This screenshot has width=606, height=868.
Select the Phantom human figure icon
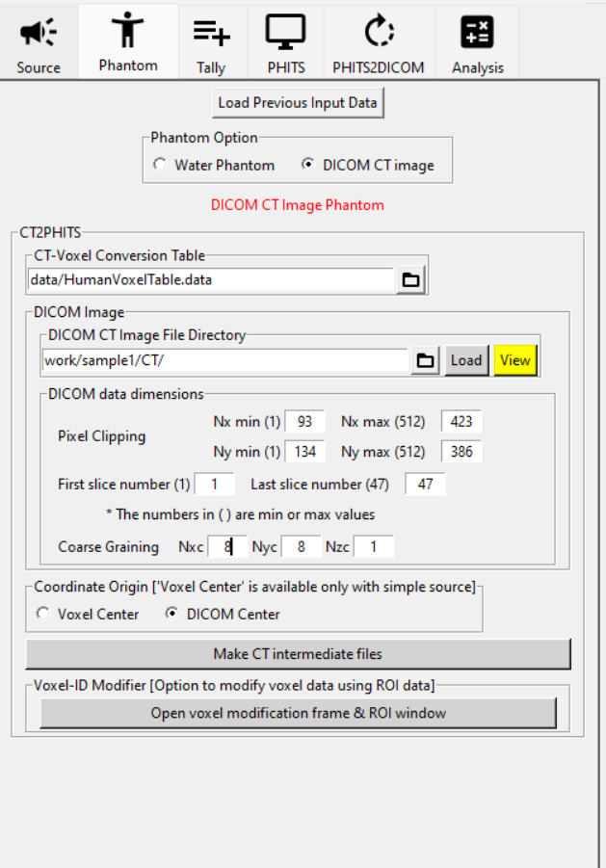[x=128, y=30]
